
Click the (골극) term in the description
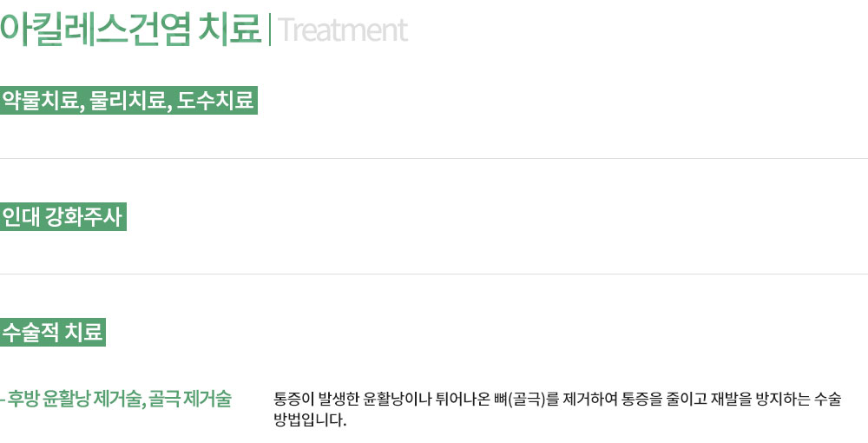pyautogui.click(x=526, y=400)
